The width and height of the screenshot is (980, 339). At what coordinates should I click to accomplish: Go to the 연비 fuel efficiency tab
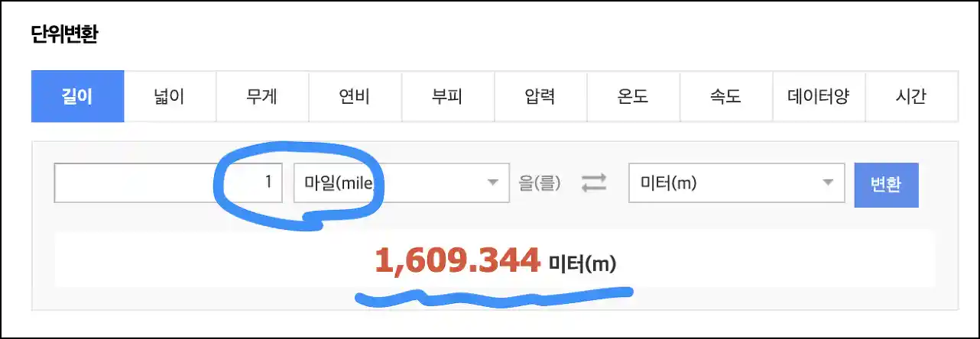(x=355, y=97)
